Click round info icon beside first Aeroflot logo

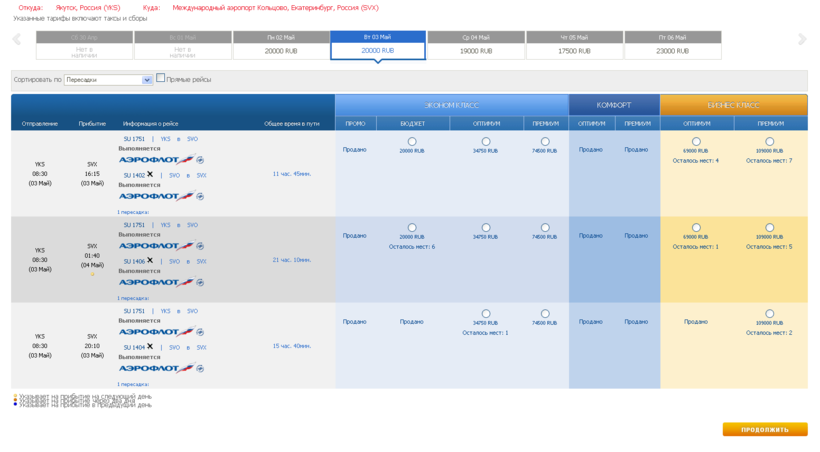point(200,160)
